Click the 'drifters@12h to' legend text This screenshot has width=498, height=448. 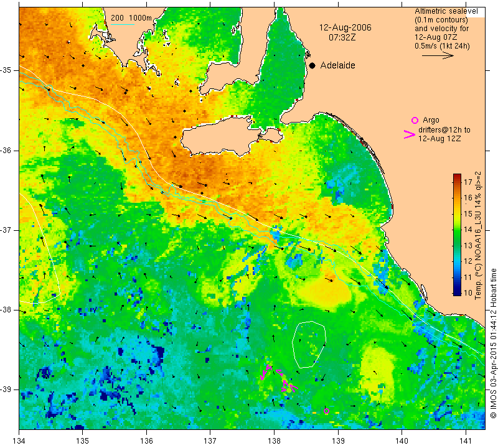[x=444, y=130]
